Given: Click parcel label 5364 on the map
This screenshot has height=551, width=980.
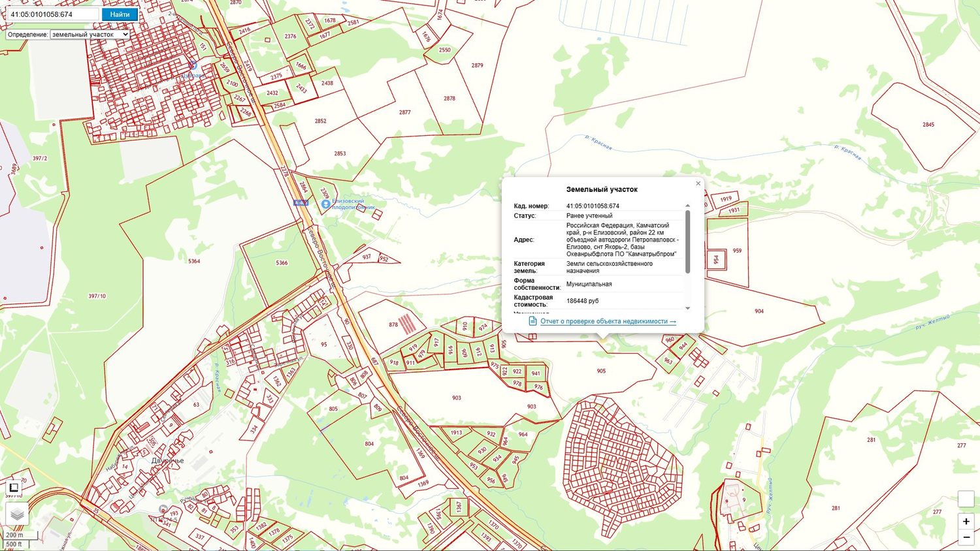Looking at the screenshot, I should (x=194, y=261).
